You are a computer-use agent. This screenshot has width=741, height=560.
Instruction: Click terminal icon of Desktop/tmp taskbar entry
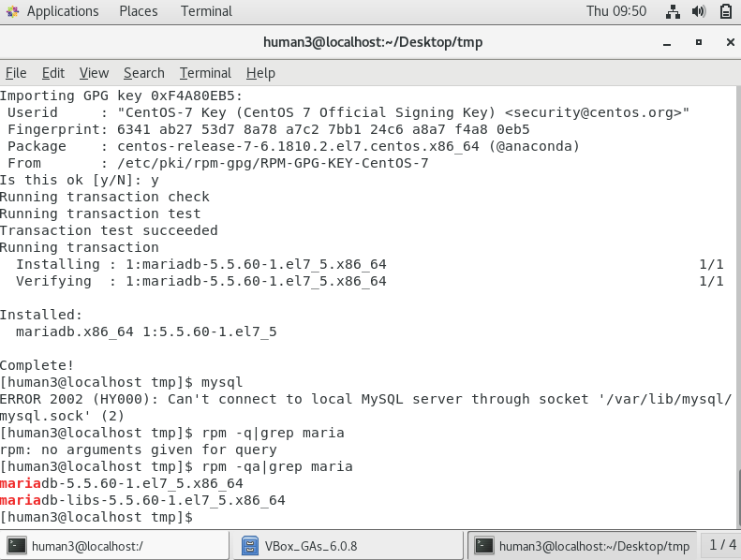[484, 546]
